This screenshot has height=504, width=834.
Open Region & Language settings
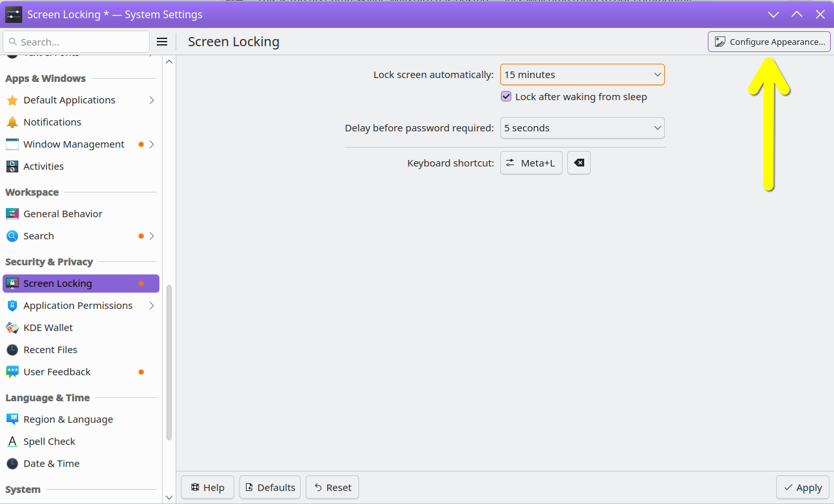[x=81, y=419]
